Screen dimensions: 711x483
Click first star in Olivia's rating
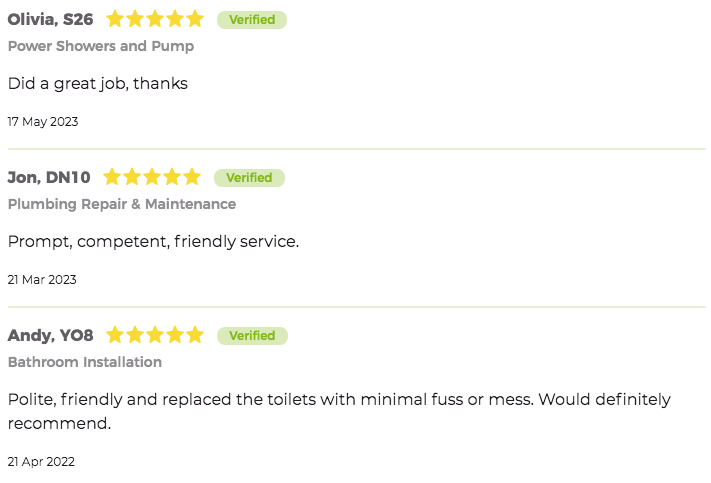(115, 19)
